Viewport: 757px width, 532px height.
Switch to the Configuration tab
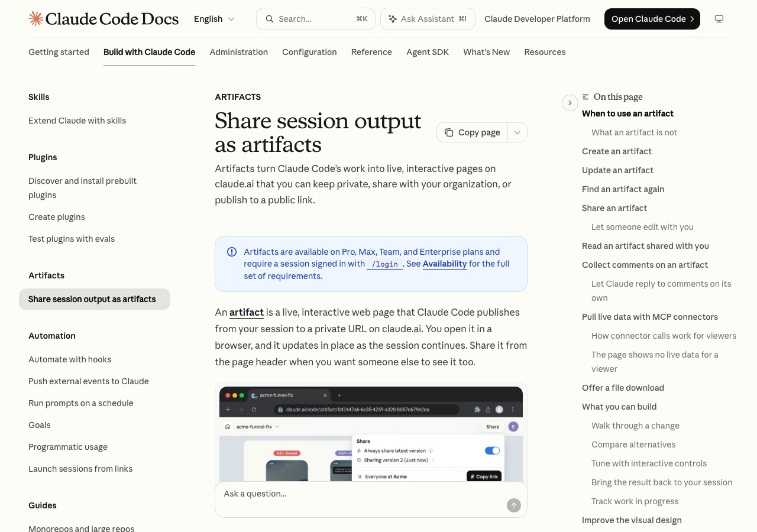pos(309,52)
